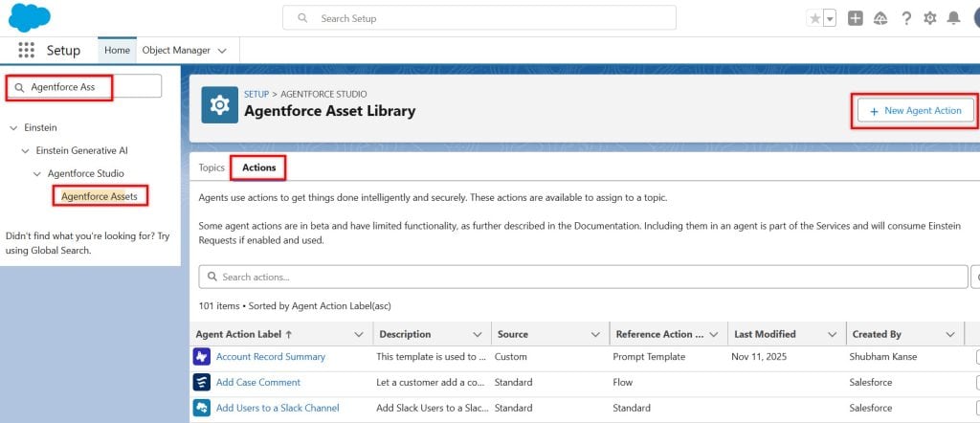This screenshot has height=423, width=980.
Task: Click the Nov 11, 2025 date cell
Action: tap(760, 357)
